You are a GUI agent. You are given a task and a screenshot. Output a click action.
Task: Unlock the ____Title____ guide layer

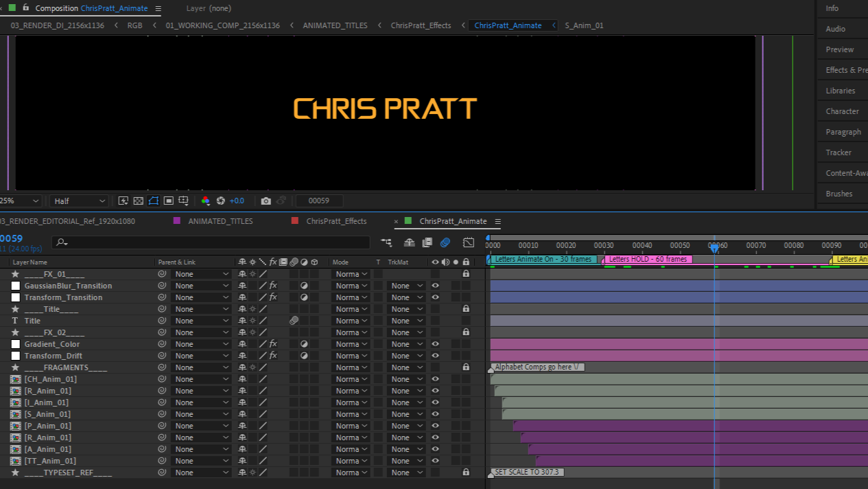tap(466, 309)
